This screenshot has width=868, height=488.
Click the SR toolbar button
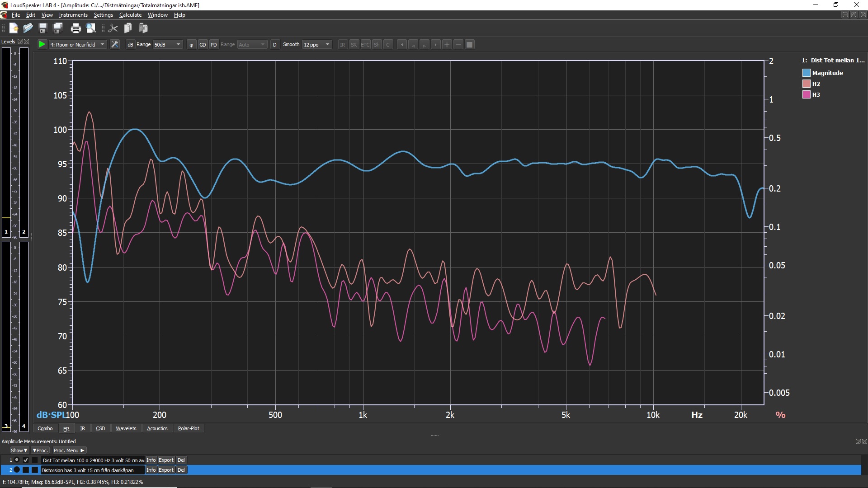354,44
